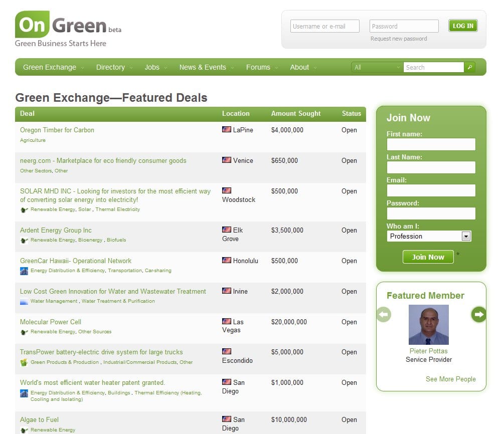Image resolution: width=504 pixels, height=434 pixels.
Task: Open the News & Events menu
Action: pos(206,67)
